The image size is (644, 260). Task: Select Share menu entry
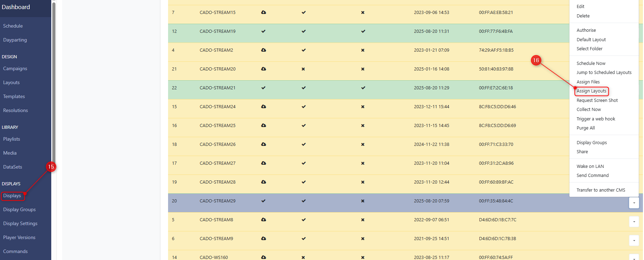(x=582, y=152)
